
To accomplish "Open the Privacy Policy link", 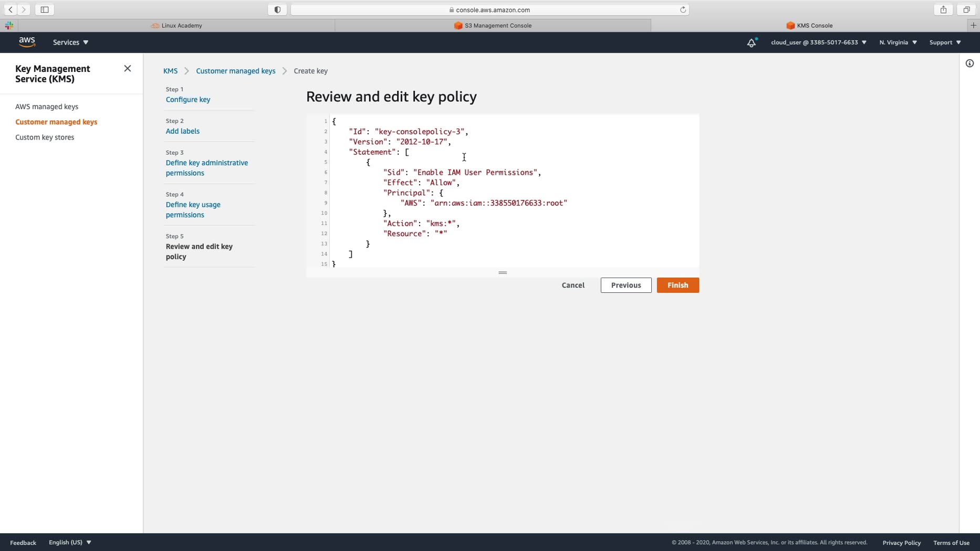I will point(901,543).
